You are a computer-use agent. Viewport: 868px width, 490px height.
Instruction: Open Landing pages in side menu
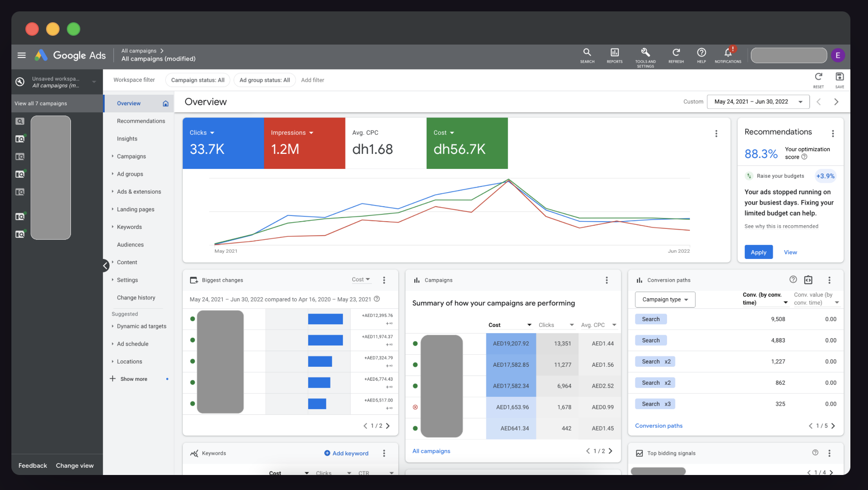(x=136, y=209)
